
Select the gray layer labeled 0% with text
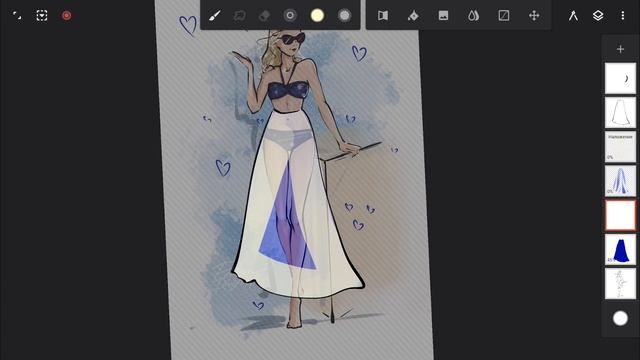point(620,147)
